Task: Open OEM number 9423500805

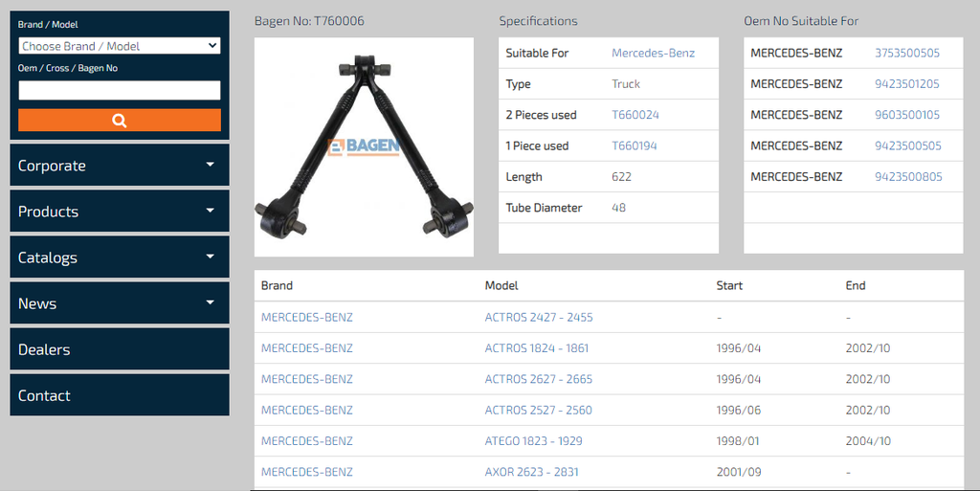Action: [908, 177]
